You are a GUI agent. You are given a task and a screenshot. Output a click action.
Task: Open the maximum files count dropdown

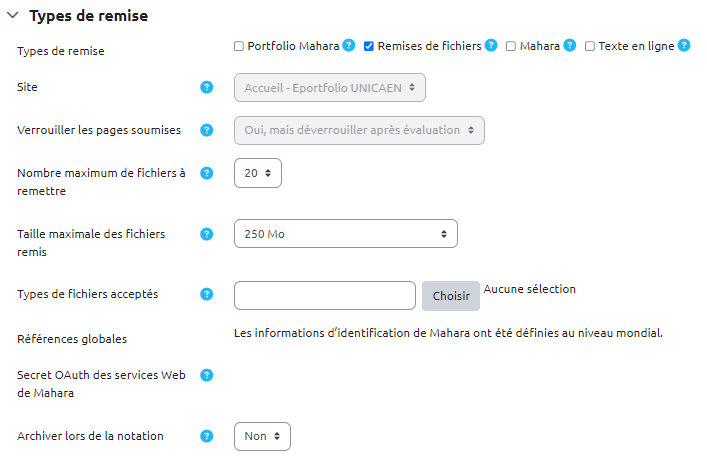(258, 173)
